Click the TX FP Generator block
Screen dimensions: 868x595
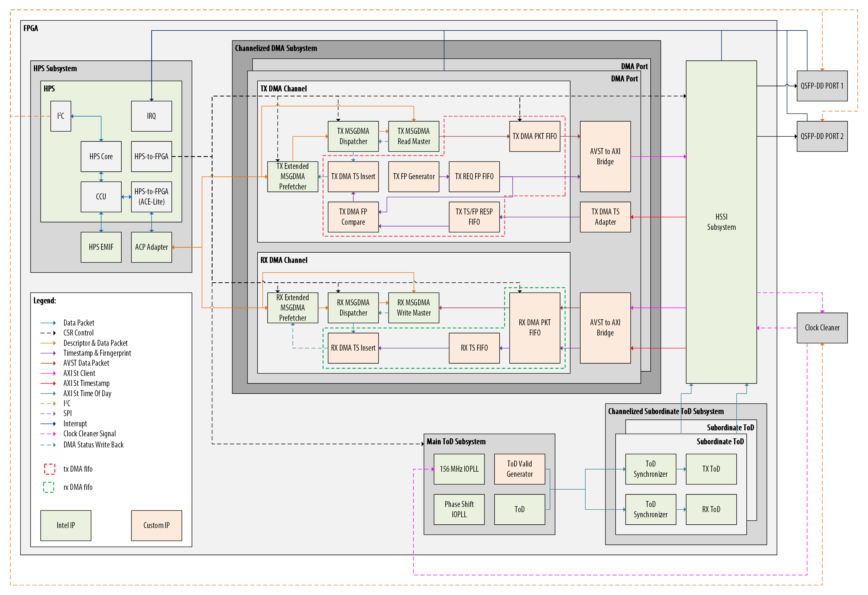pyautogui.click(x=413, y=177)
